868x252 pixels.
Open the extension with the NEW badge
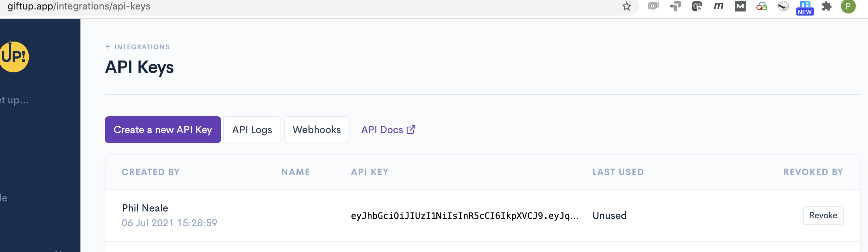[x=805, y=7]
